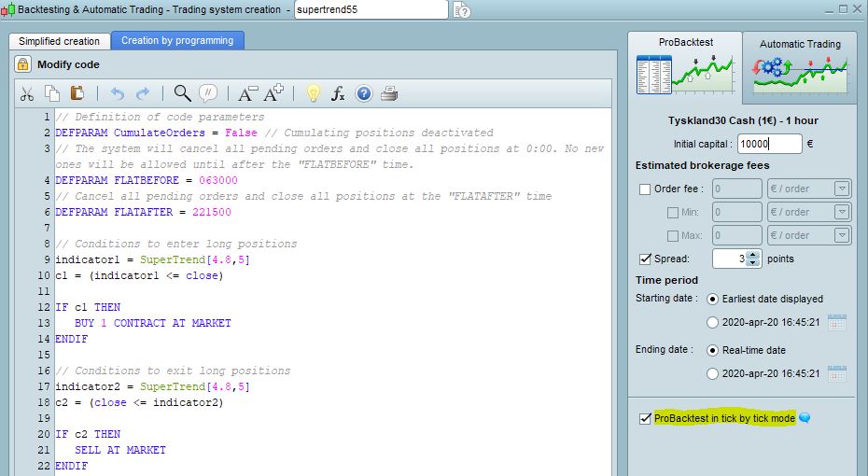The image size is (868, 476).
Task: Decrease code font size
Action: coord(247,93)
